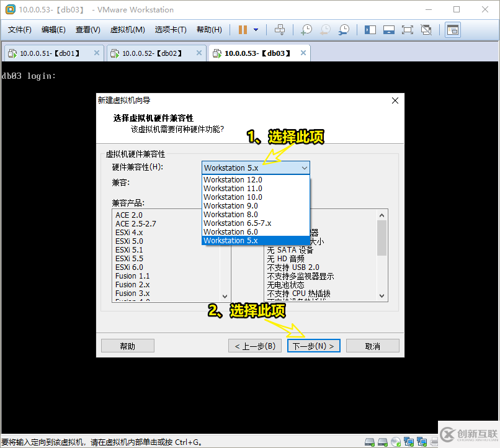The width and height of the screenshot is (500, 448).
Task: Open the power options arrow beside the pause icon
Action: 256,30
